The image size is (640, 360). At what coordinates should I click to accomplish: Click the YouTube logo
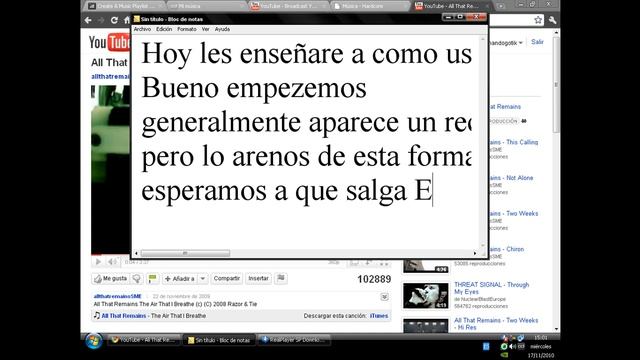click(109, 42)
